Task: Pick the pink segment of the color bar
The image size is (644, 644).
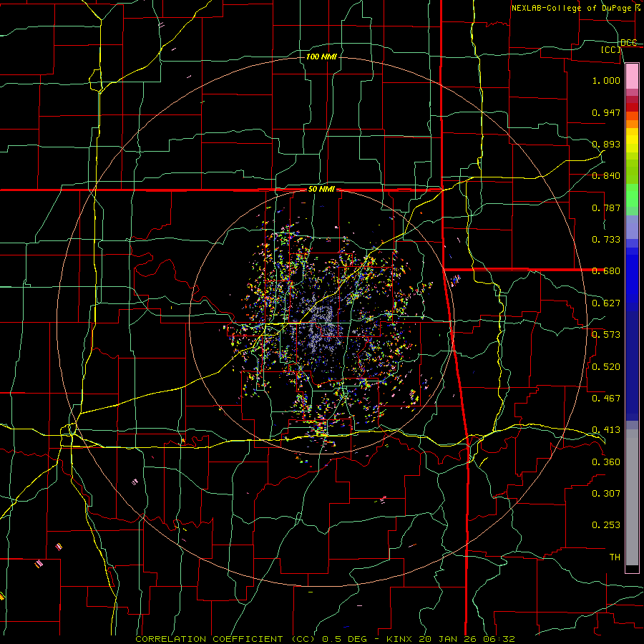Action: pos(632,76)
